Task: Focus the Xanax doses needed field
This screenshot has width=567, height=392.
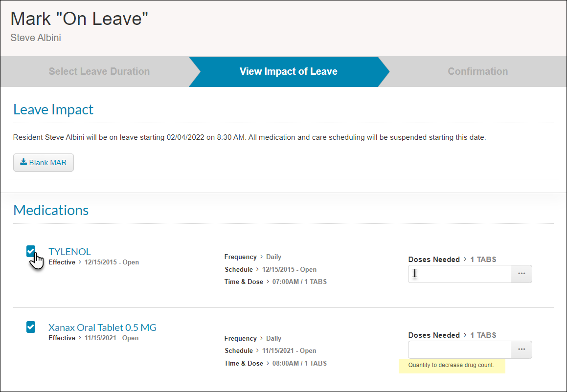Action: click(x=459, y=350)
